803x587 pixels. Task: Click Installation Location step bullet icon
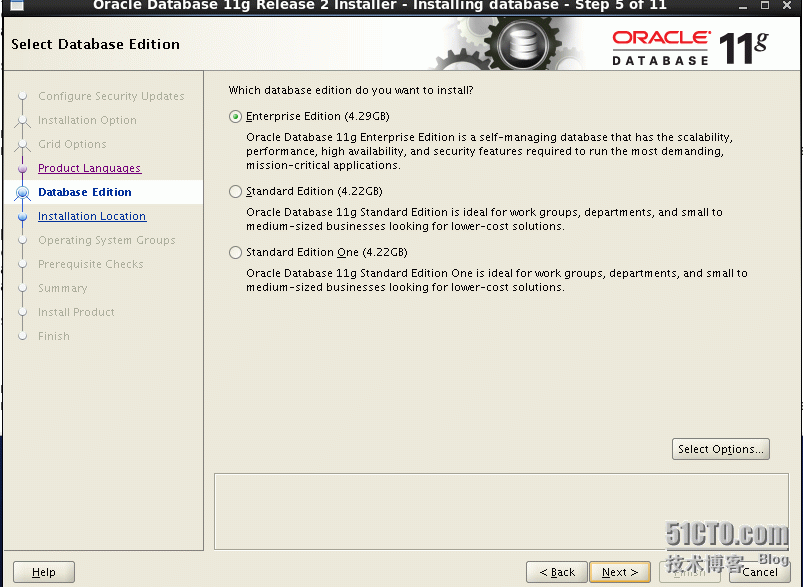click(x=23, y=217)
